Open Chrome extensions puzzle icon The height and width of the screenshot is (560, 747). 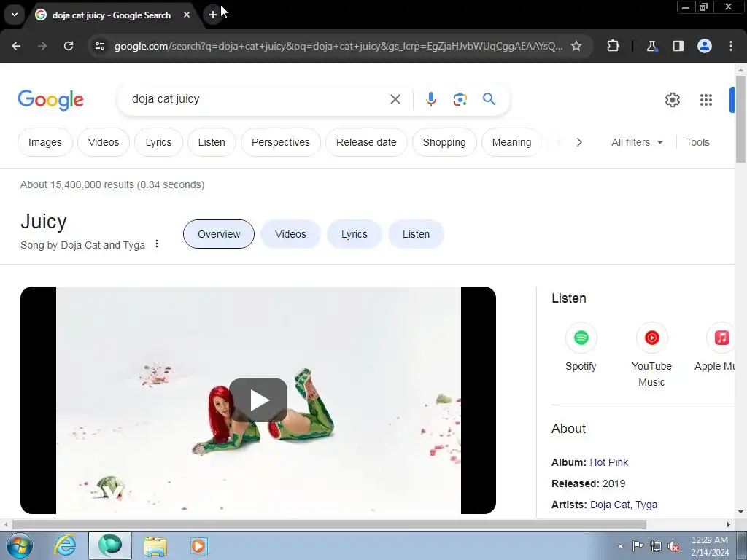tap(613, 46)
